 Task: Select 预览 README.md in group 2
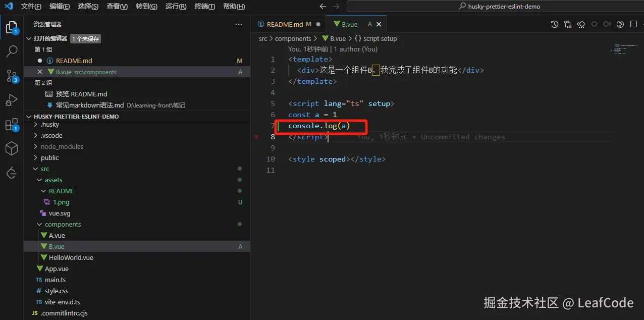click(x=137, y=94)
